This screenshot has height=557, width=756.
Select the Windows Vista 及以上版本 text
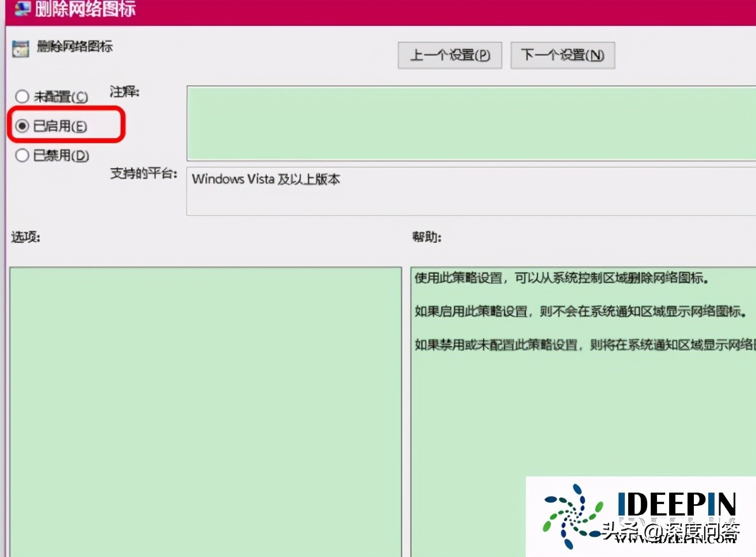[x=266, y=179]
